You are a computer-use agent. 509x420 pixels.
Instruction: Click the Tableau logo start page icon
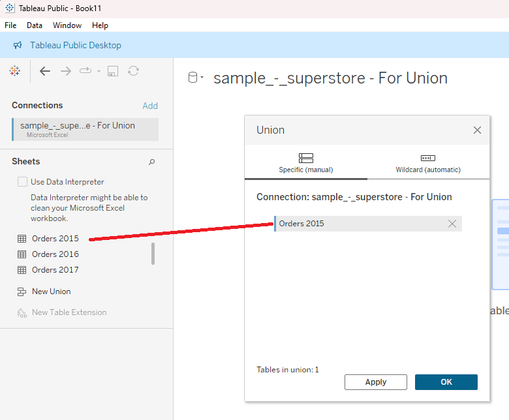click(x=14, y=71)
